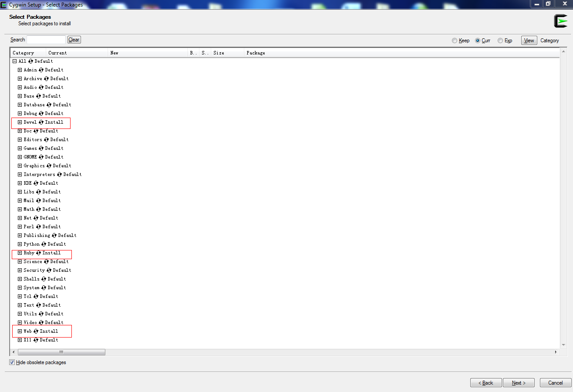Toggle install state icon for Base

coord(38,96)
